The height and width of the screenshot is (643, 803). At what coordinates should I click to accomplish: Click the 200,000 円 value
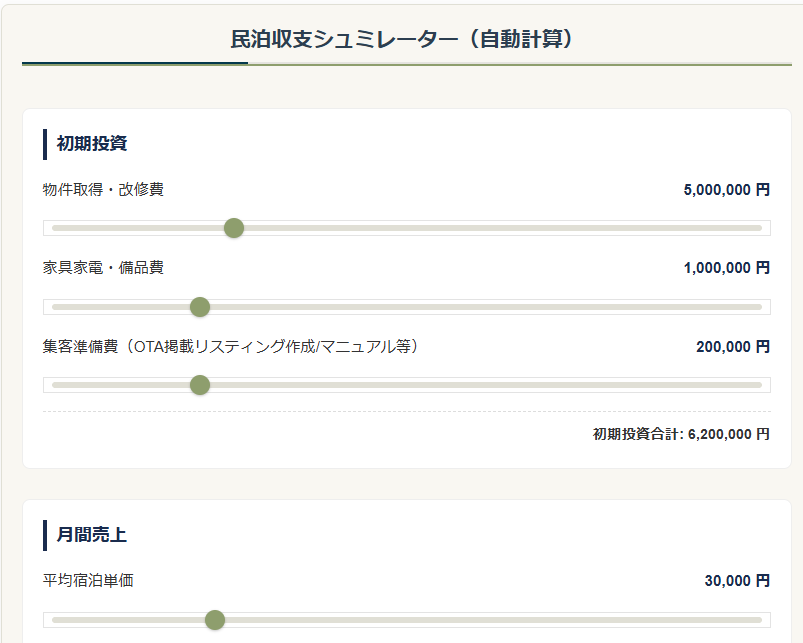click(732, 347)
